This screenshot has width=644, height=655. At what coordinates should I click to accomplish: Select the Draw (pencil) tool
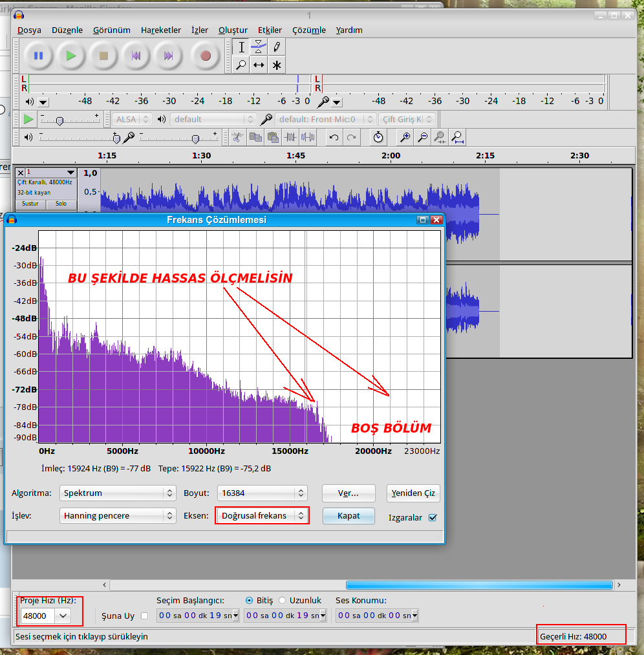(277, 47)
